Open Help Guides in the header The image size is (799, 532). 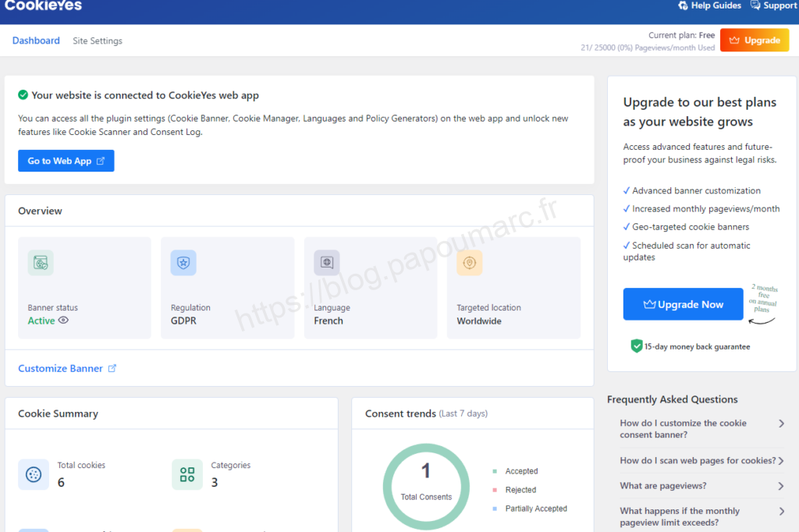(709, 6)
